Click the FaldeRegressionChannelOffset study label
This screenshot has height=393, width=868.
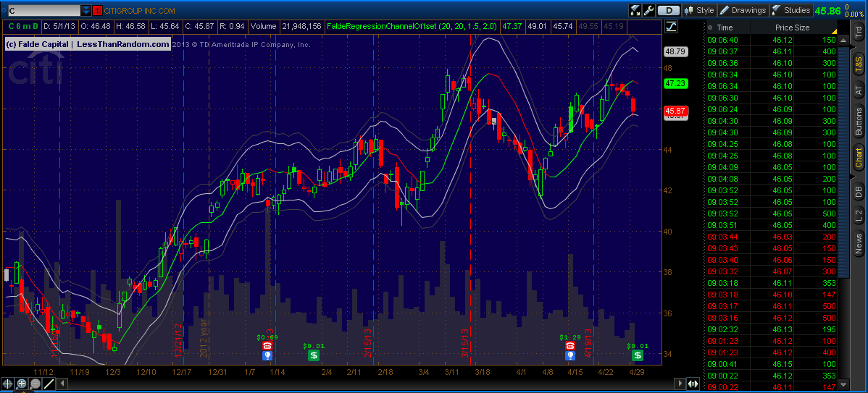(412, 26)
